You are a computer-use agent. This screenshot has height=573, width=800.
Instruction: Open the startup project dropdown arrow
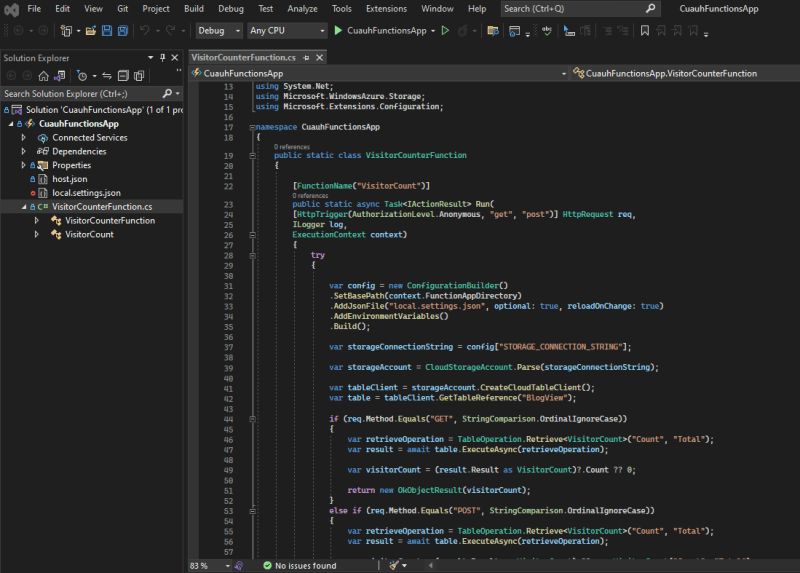tap(433, 31)
